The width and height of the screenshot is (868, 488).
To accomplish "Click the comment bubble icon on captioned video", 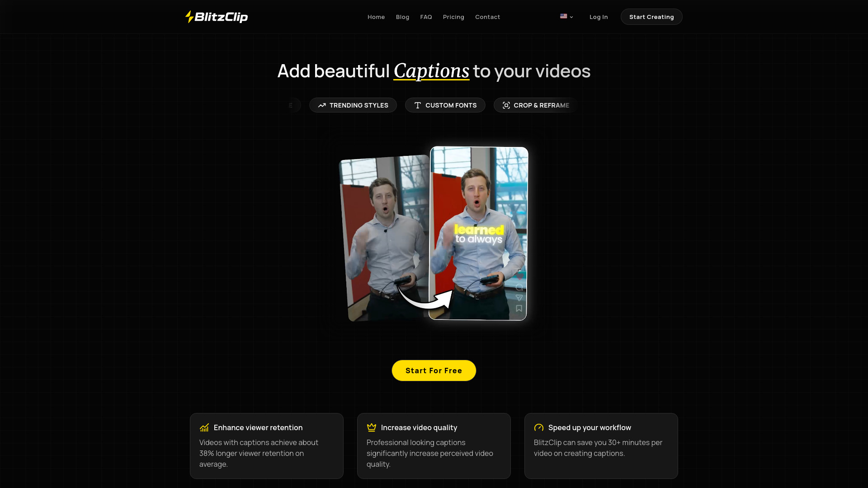I will tap(519, 287).
